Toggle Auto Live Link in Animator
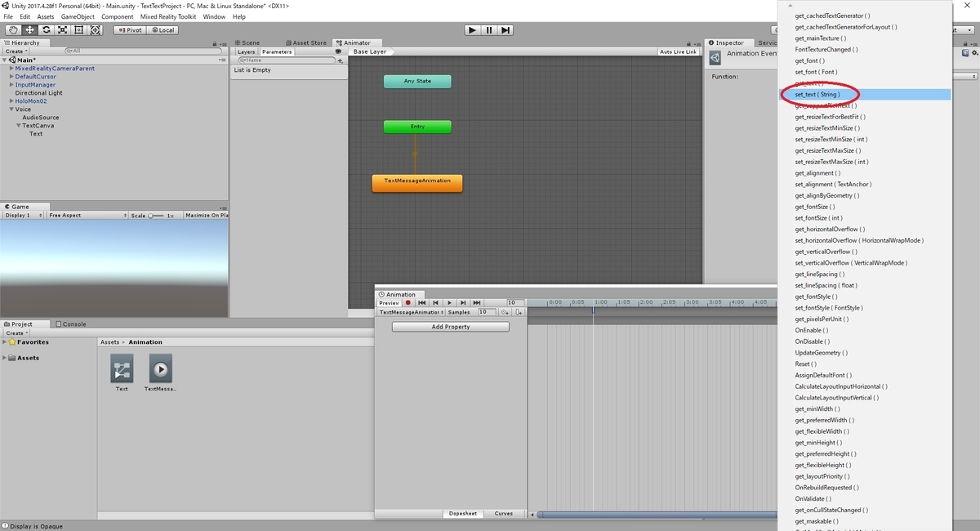Screen dimensions: 980x531 click(678, 51)
